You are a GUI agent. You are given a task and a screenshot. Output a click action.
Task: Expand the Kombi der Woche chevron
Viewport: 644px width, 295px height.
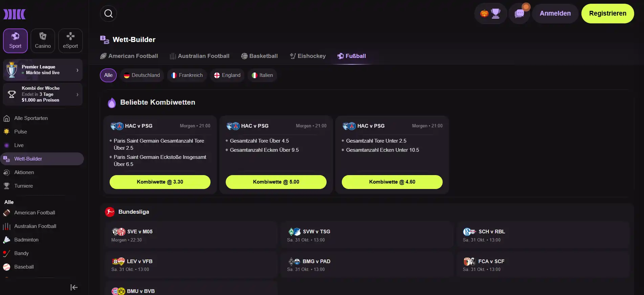pyautogui.click(x=77, y=94)
